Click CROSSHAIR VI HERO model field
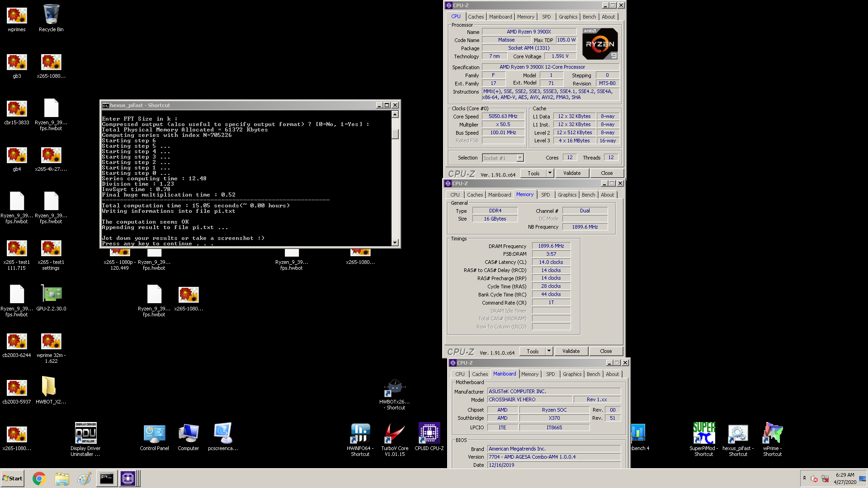Viewport: 868px width, 488px height. [x=529, y=399]
